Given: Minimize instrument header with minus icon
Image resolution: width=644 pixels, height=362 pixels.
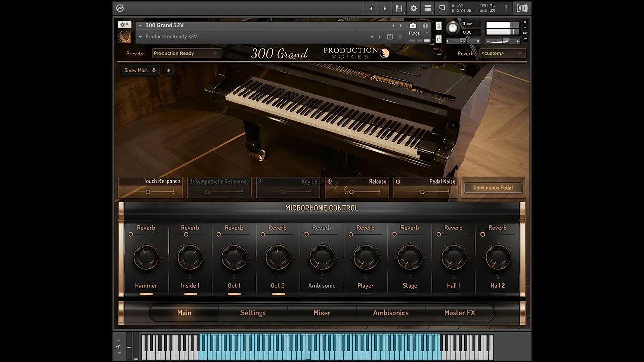Looking at the screenshot, I should (525, 27).
